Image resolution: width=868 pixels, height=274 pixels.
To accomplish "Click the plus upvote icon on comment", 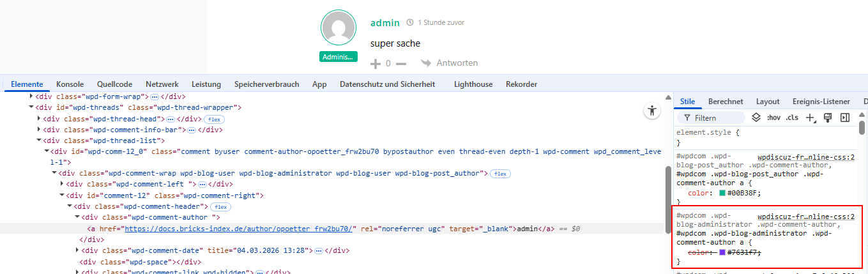I will click(x=375, y=64).
